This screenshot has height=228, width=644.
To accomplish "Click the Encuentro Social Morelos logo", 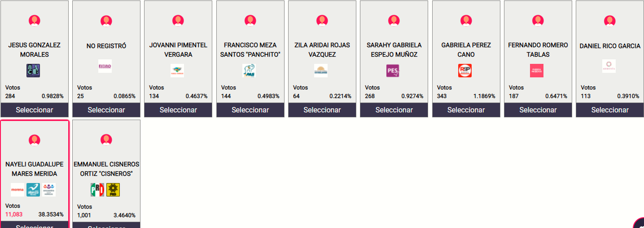I will tap(49, 190).
